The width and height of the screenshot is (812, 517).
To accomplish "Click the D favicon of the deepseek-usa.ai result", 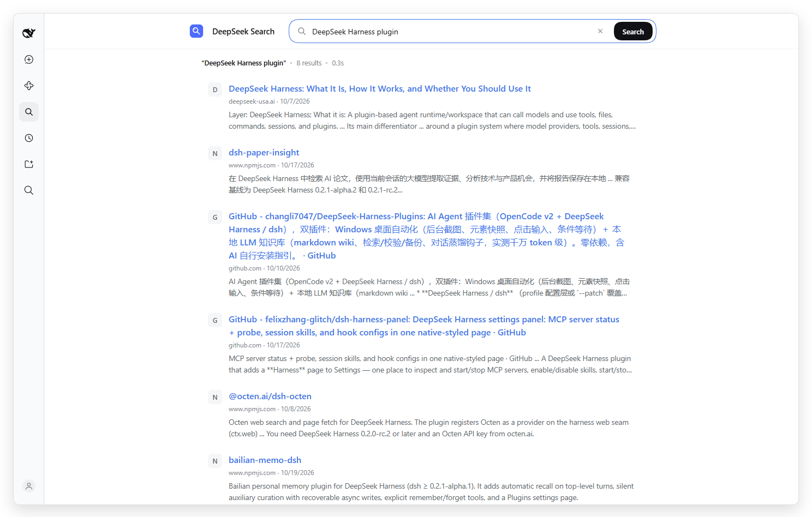I will 215,90.
